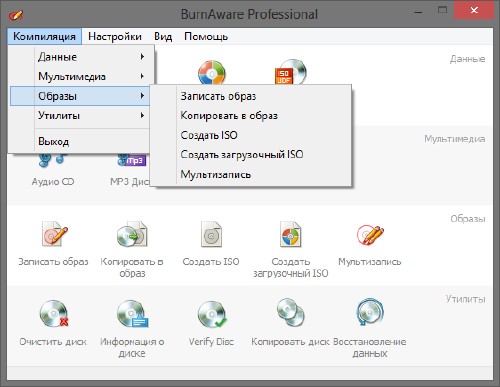Open the Создать загрузочный ISO icon
The image size is (500, 387).
pos(290,234)
